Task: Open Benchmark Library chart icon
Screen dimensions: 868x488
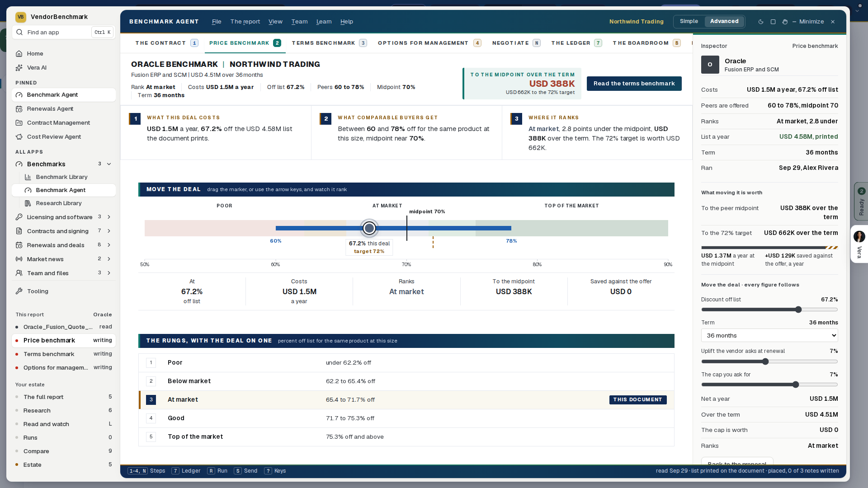Action: coord(28,177)
